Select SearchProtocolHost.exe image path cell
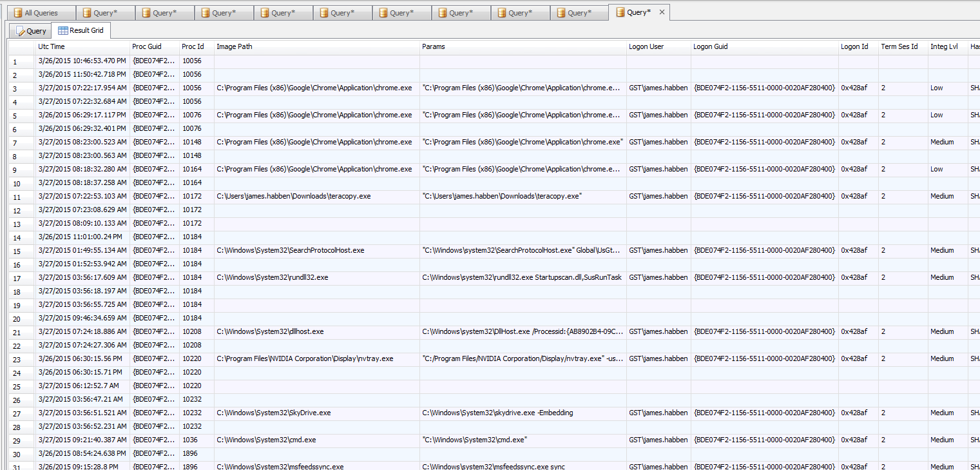This screenshot has height=470, width=980. pos(317,250)
